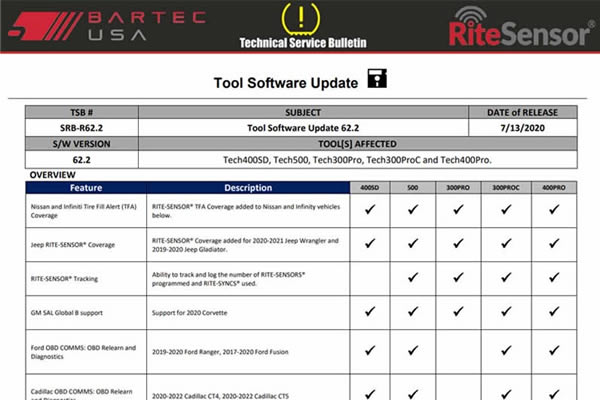Click the 'OVERVIEW' section label
Image resolution: width=600 pixels, height=400 pixels.
52,175
